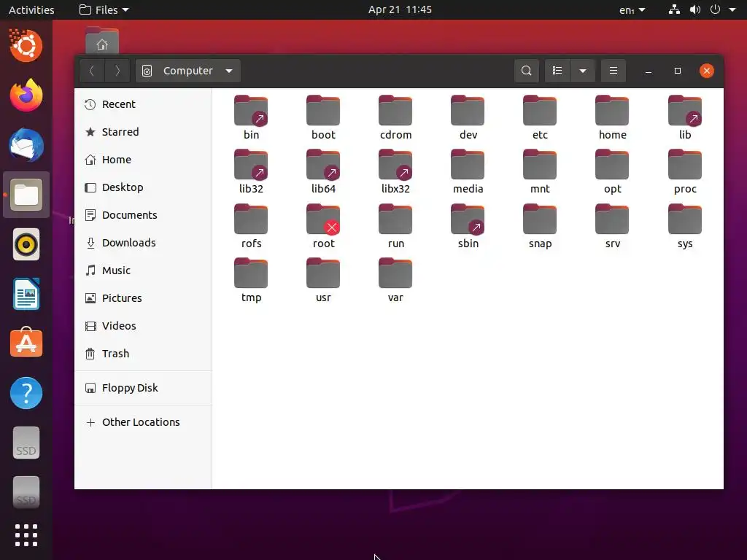Open the hamburger main menu
The image size is (747, 560).
613,71
